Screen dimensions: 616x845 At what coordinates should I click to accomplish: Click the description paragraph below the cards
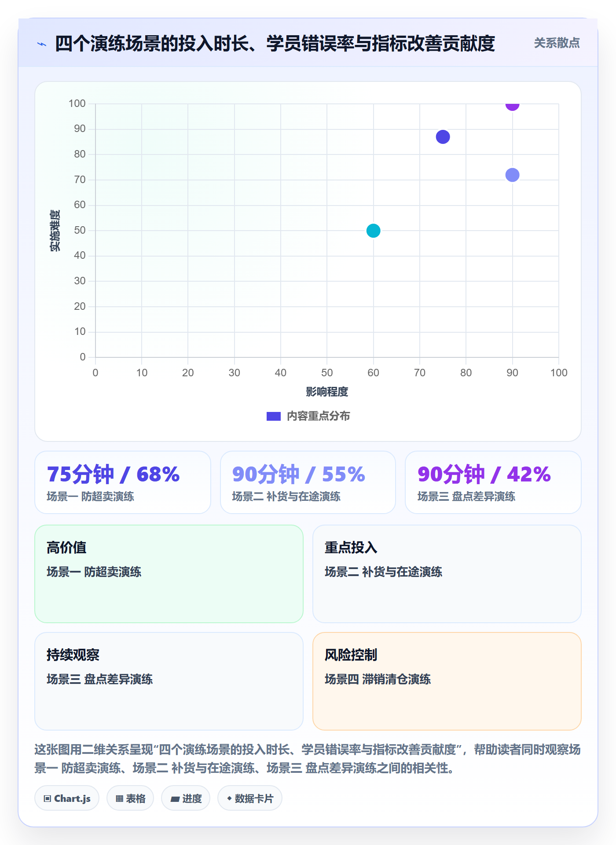coord(308,759)
